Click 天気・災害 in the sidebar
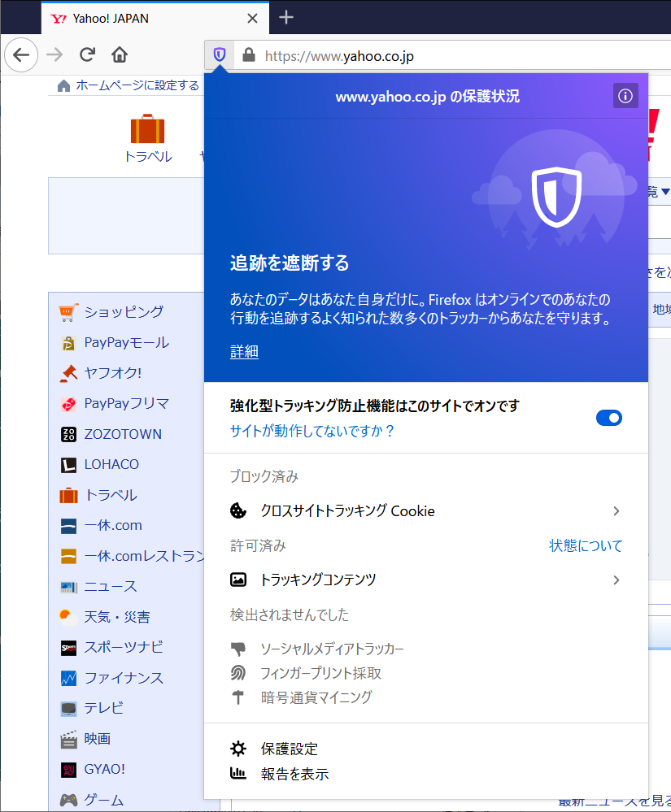Screen dimensions: 671x812 coord(117,617)
